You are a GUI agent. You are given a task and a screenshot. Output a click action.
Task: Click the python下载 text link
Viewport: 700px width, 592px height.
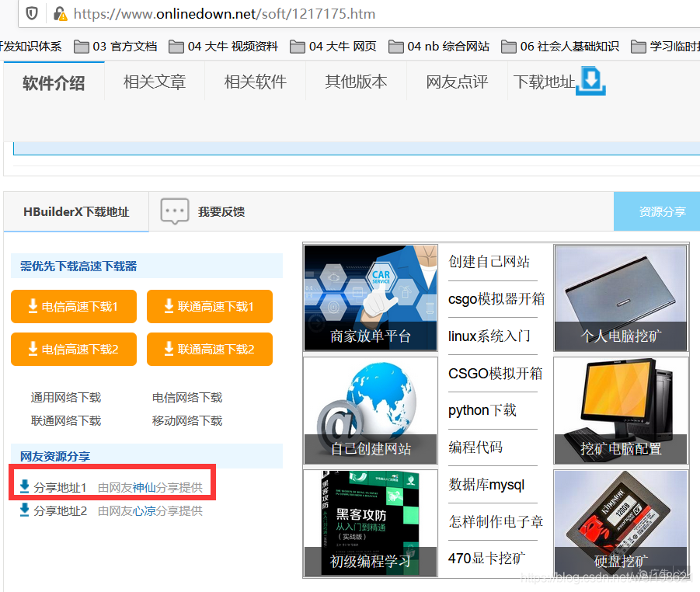tap(482, 410)
